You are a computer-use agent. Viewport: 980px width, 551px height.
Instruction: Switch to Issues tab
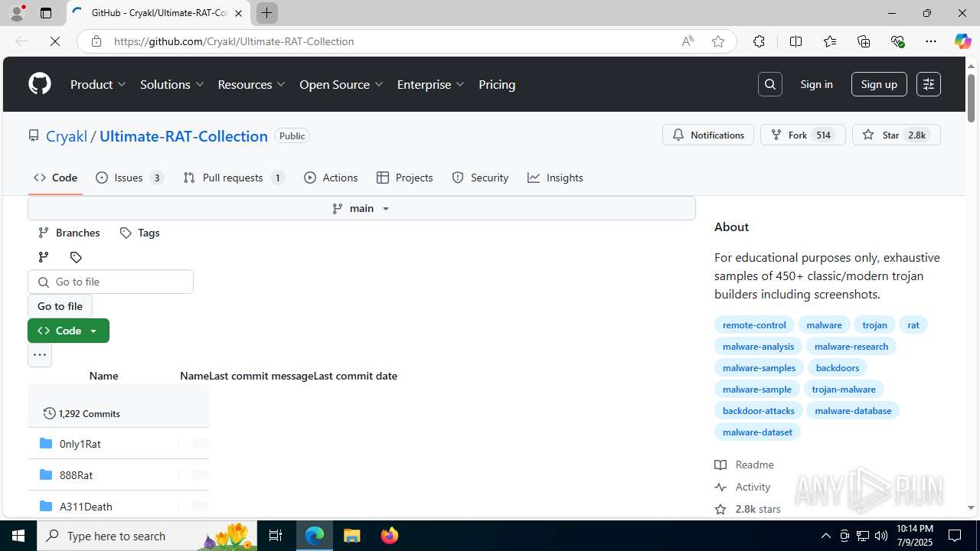click(129, 178)
